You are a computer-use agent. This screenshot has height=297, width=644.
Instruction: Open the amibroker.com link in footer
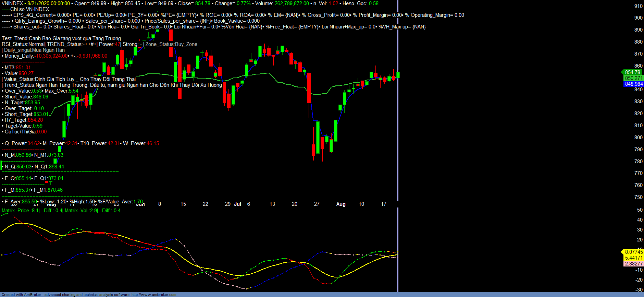(x=154, y=295)
